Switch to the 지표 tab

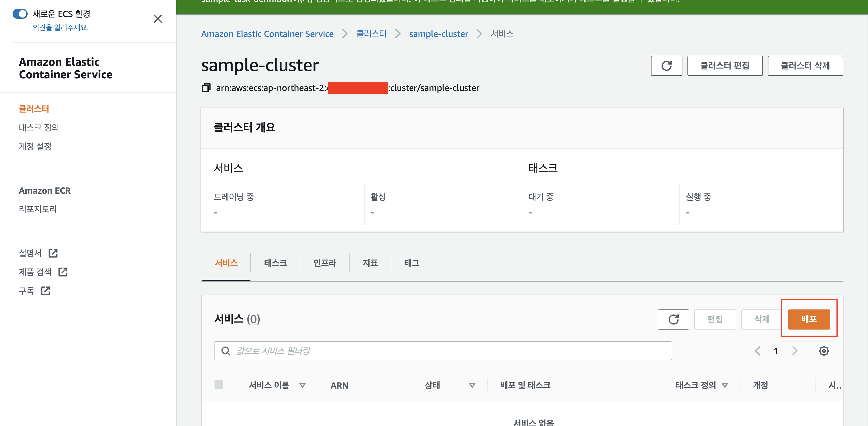coord(370,263)
